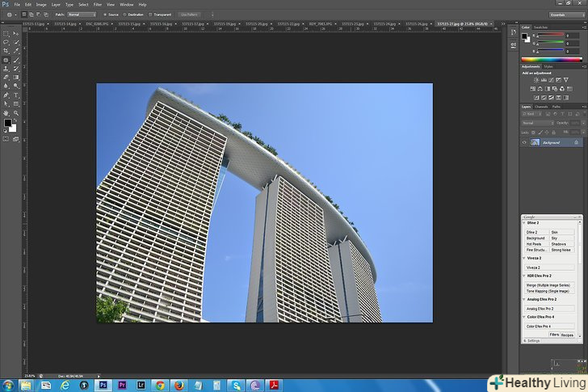Choose the Lasso tool

tap(6, 42)
